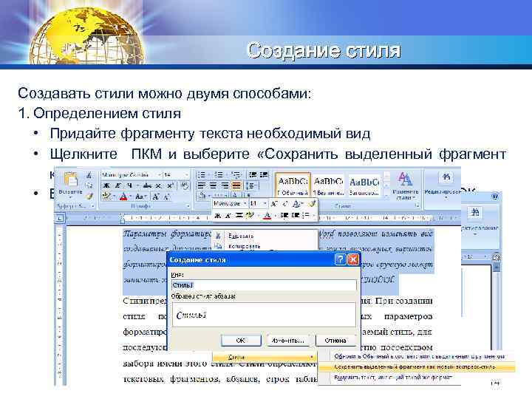Screen dimensions: 532x399
Task: Click the Имя style name input field
Action: (x=264, y=285)
